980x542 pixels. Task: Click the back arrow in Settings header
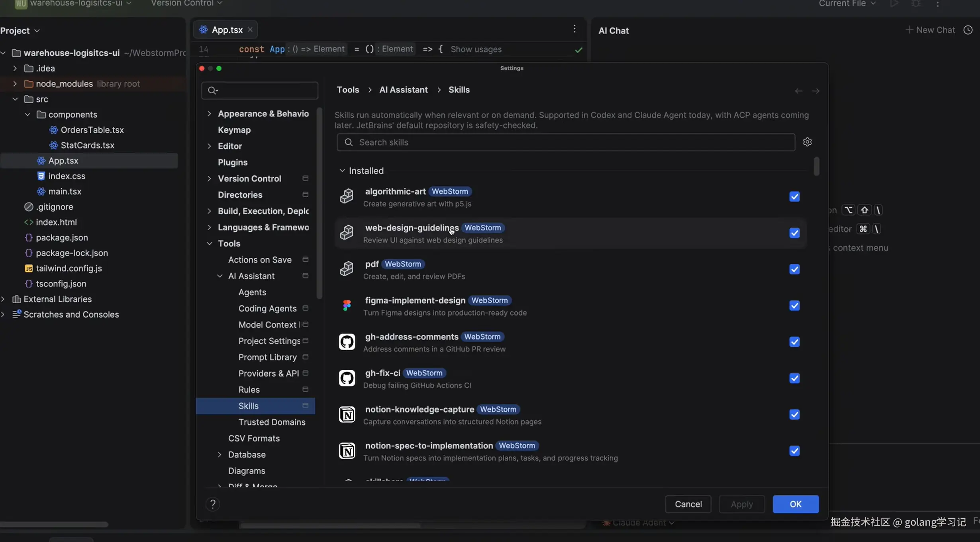point(798,91)
